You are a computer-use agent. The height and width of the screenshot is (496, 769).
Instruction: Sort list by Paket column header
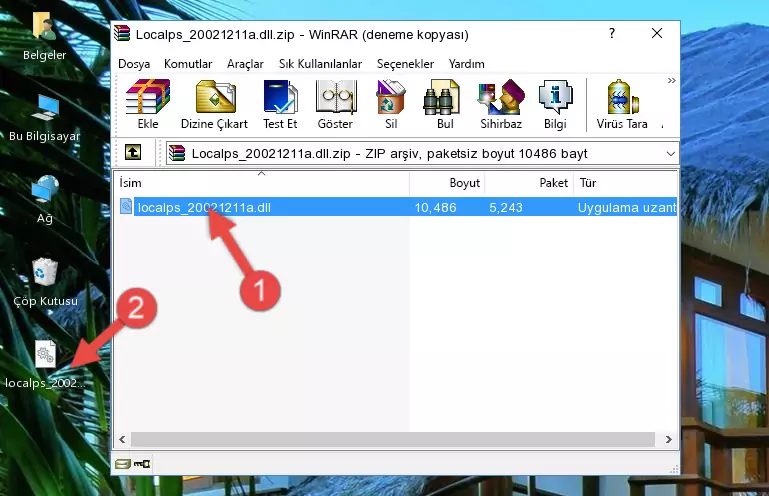(529, 183)
